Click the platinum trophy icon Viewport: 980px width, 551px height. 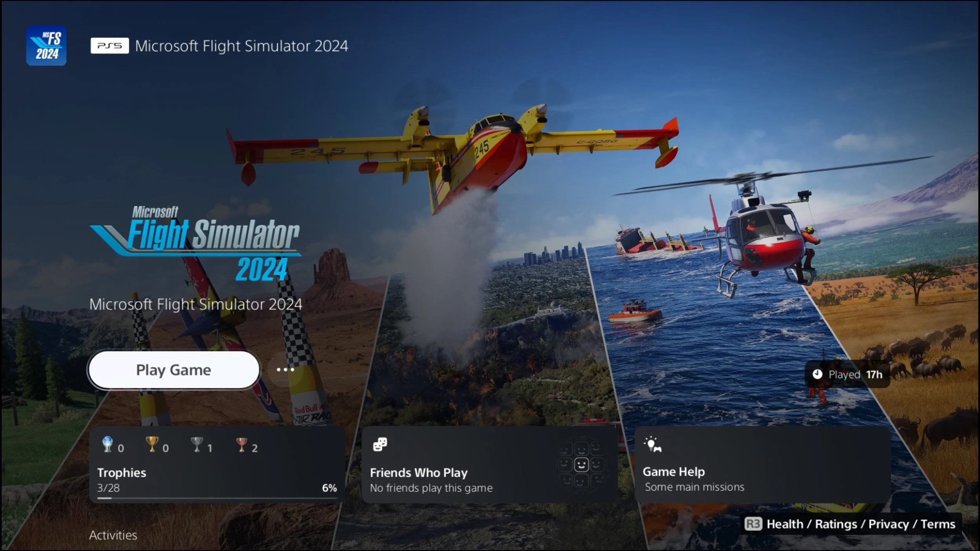107,444
